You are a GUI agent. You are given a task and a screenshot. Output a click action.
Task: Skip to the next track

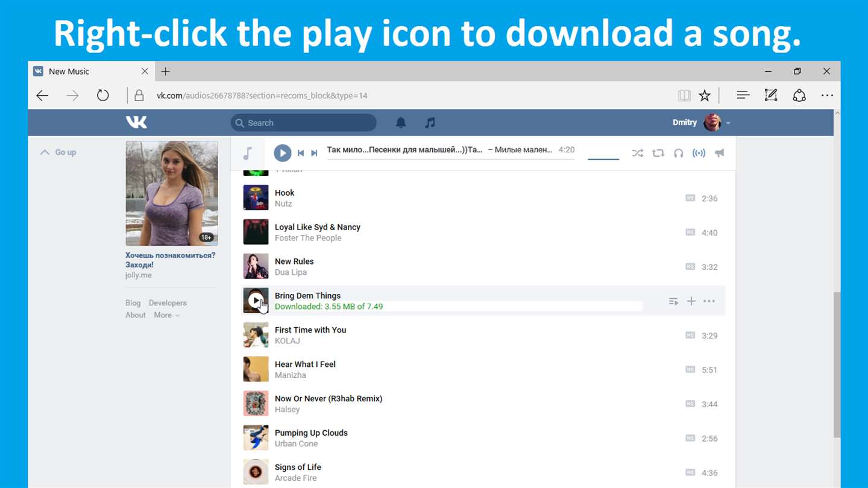click(x=314, y=153)
